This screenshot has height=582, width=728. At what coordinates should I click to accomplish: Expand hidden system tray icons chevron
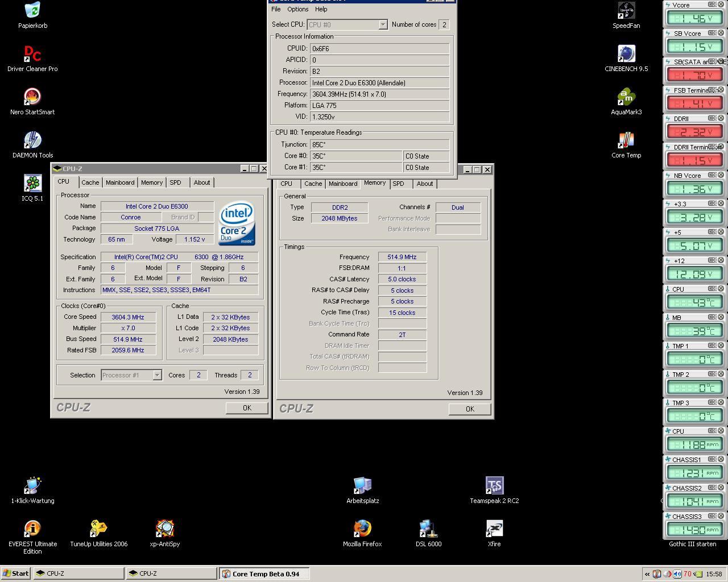(x=647, y=574)
